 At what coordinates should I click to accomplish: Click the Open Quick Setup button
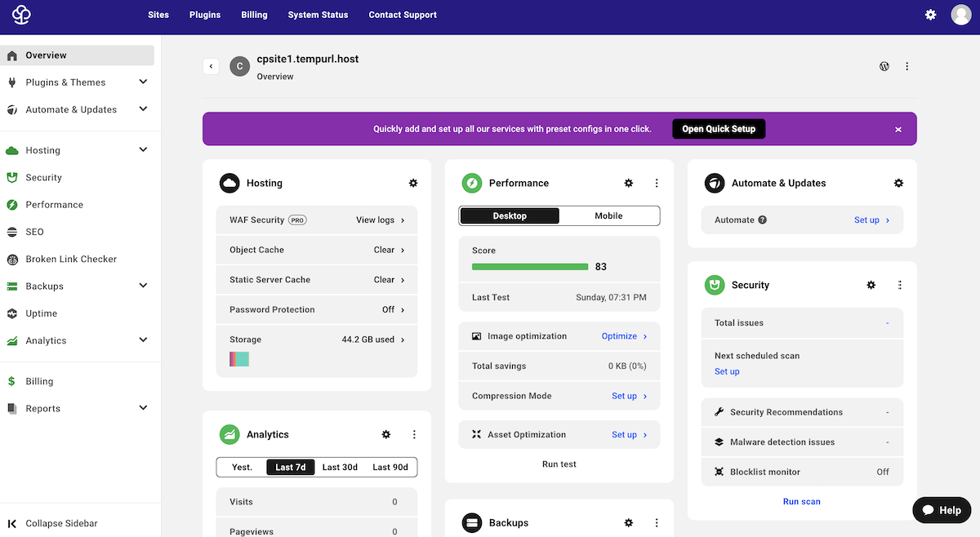(718, 128)
